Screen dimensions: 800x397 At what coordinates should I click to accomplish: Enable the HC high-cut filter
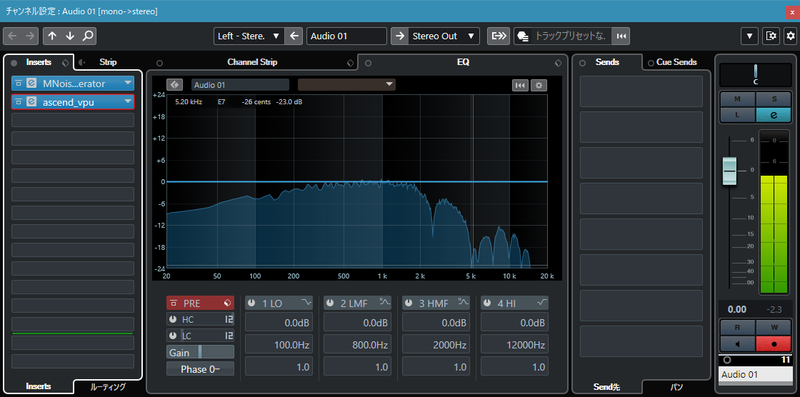click(x=173, y=319)
